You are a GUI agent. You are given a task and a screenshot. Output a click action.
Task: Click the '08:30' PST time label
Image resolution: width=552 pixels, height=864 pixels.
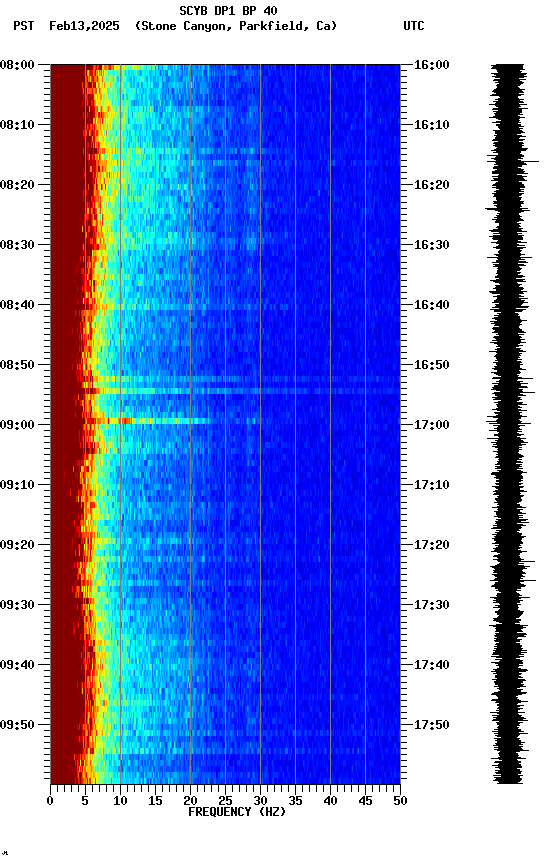[x=17, y=245]
